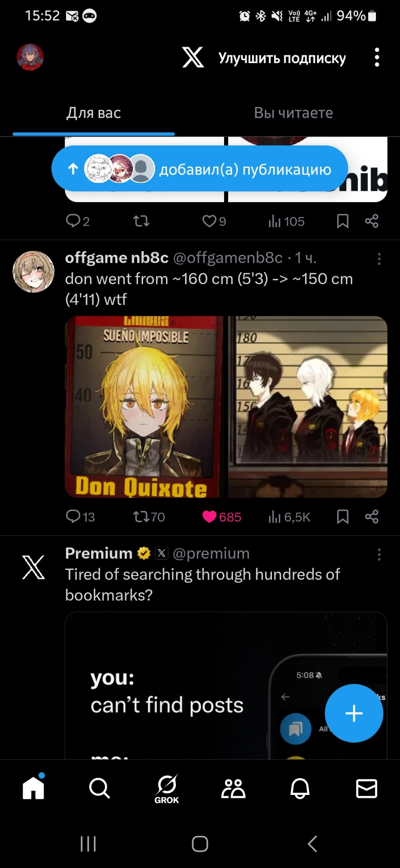This screenshot has height=868, width=400.
Task: Switch to the "Вы читаете" tab
Action: pos(294,113)
